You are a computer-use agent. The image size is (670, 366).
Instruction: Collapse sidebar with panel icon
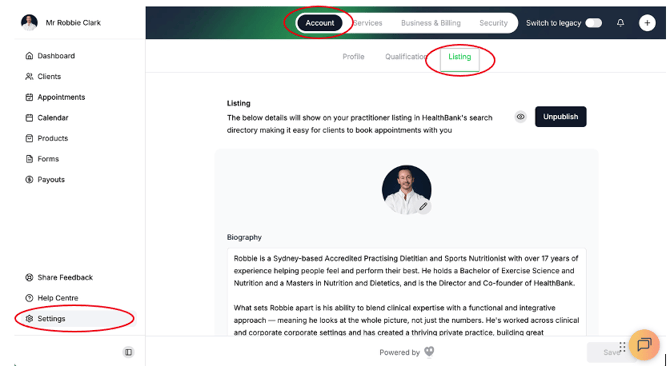pyautogui.click(x=128, y=352)
